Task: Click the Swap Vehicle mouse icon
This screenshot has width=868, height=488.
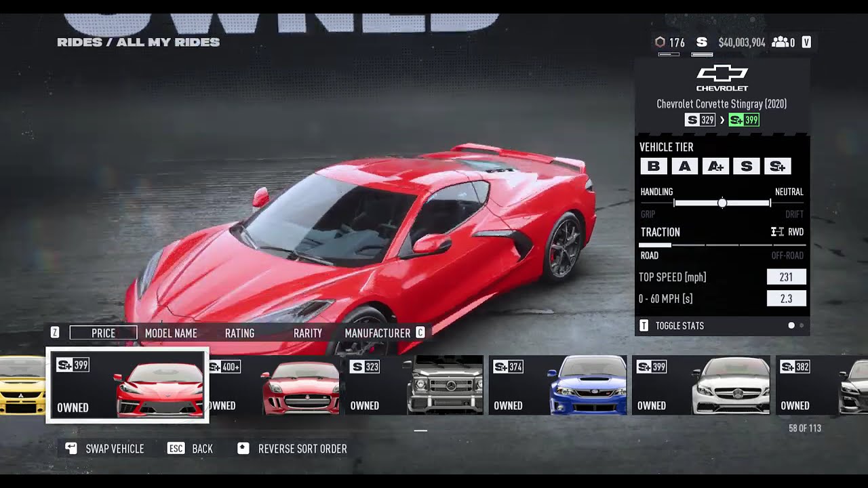Action: 71,449
